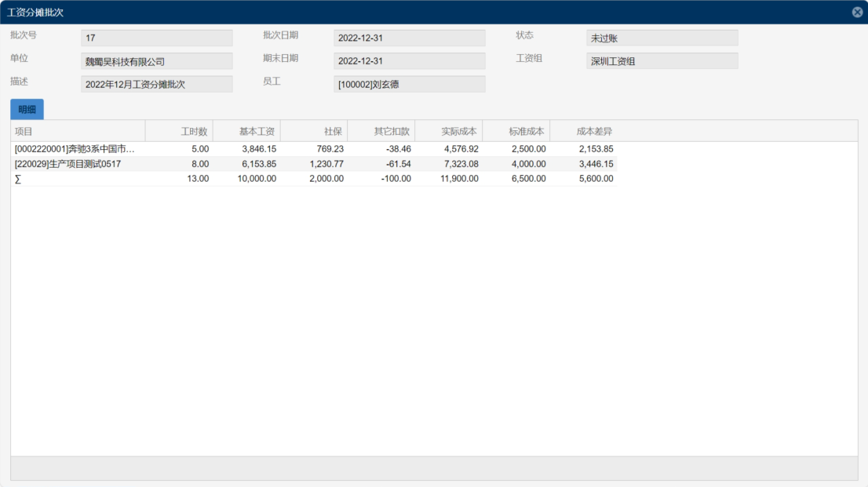Click the 状态 field showing 未过账
This screenshot has height=487, width=868.
(662, 38)
